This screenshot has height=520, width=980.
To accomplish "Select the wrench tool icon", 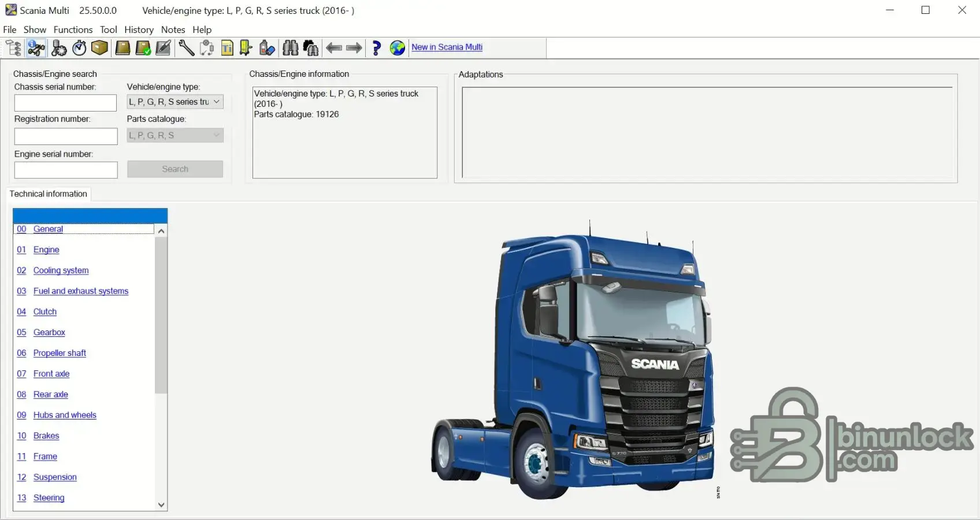I will point(186,48).
